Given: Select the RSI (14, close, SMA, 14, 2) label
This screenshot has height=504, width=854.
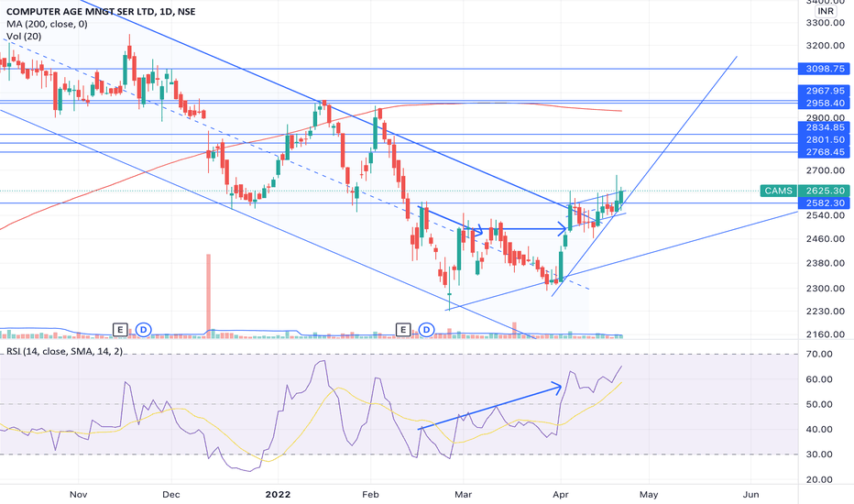Looking at the screenshot, I should pyautogui.click(x=64, y=352).
